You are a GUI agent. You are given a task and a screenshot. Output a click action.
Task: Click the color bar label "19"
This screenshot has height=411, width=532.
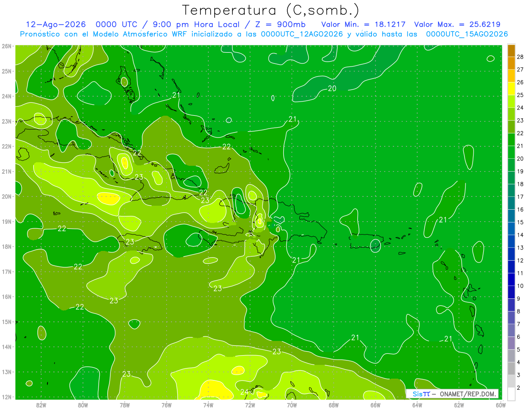tap(520, 171)
